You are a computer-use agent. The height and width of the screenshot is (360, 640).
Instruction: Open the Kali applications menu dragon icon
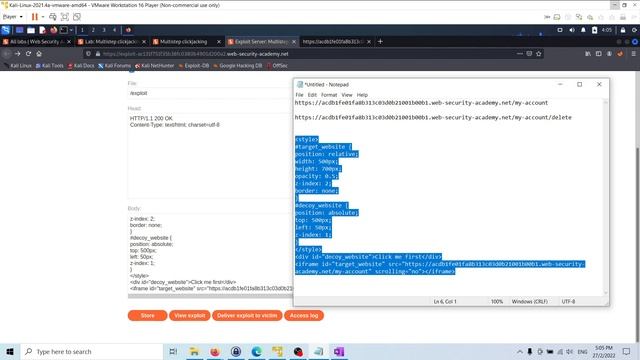(6, 30)
